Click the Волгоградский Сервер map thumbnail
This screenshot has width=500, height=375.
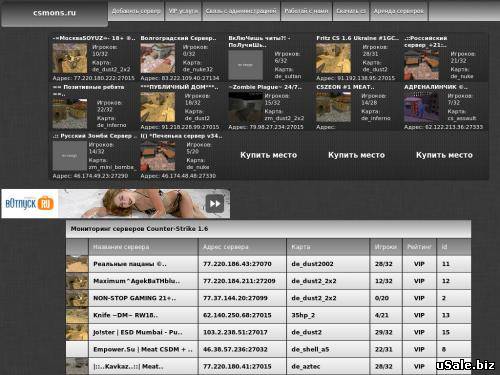pos(158,58)
